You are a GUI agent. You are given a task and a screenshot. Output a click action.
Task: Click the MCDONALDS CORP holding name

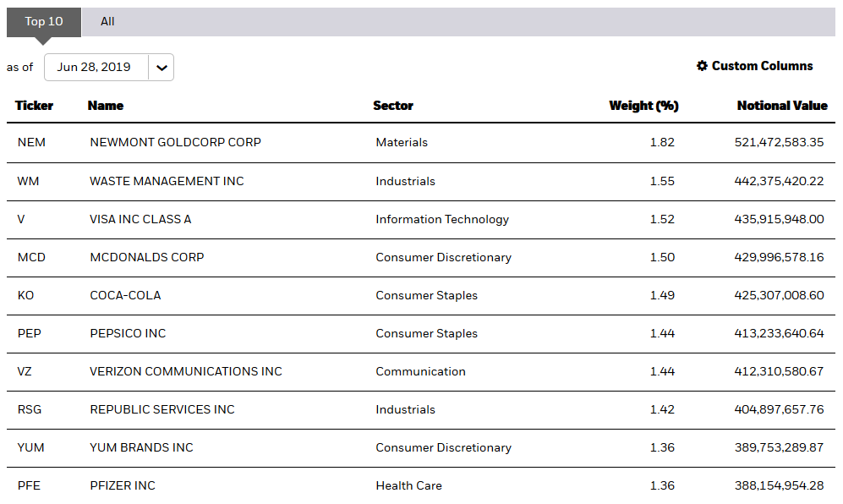click(x=146, y=257)
